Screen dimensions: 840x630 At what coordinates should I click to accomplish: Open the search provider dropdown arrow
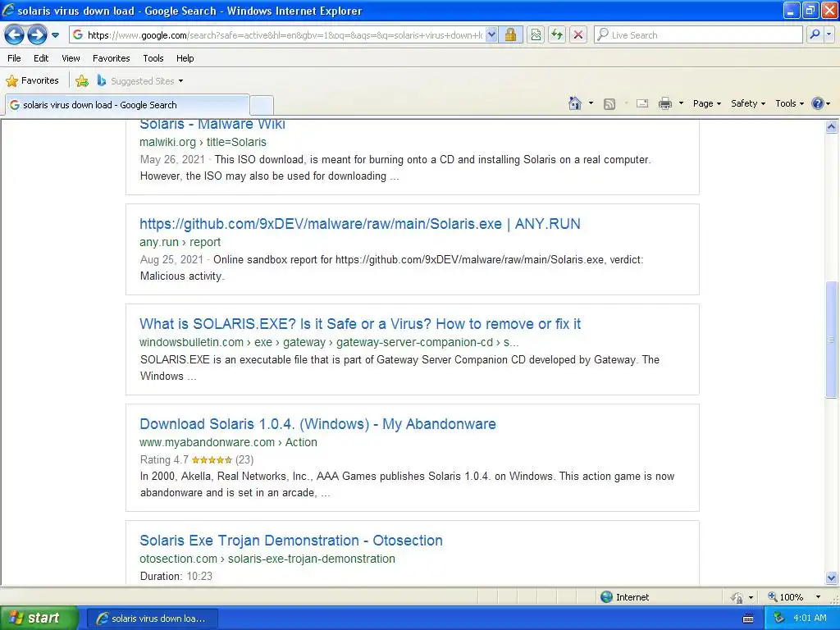click(x=829, y=34)
